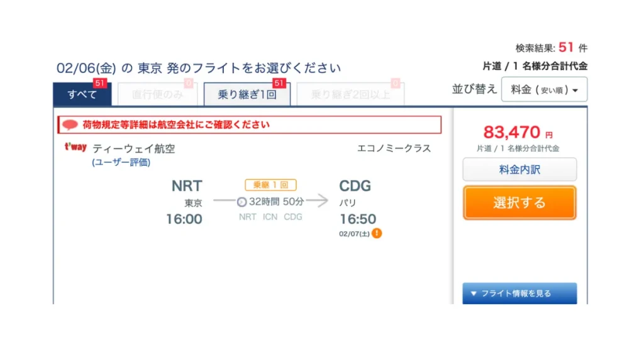Open the ユーザー評価 link

click(x=121, y=162)
